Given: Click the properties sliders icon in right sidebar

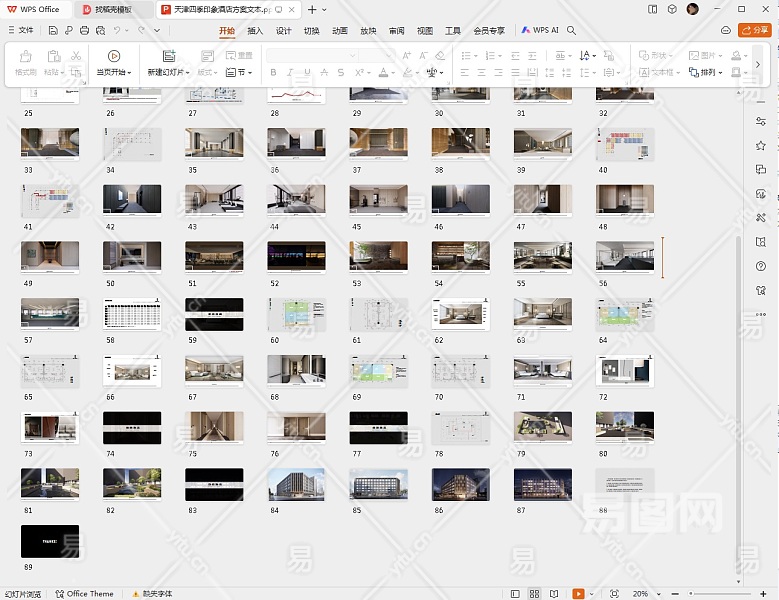Looking at the screenshot, I should (x=761, y=121).
